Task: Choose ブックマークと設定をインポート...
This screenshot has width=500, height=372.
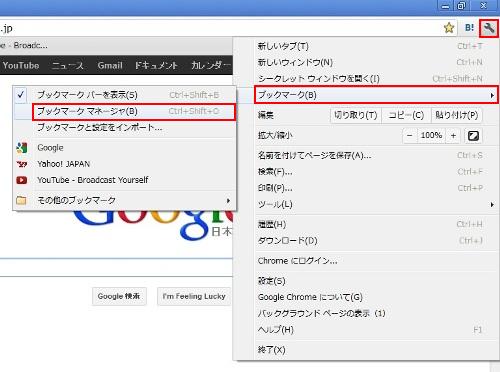Action: [x=125, y=127]
